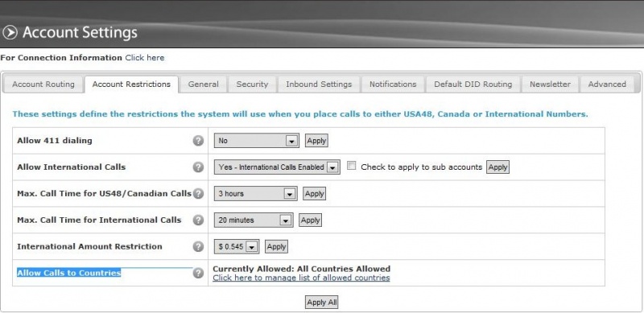The width and height of the screenshot is (644, 313).
Task: Open help for Allow 411 dialing
Action: point(198,141)
